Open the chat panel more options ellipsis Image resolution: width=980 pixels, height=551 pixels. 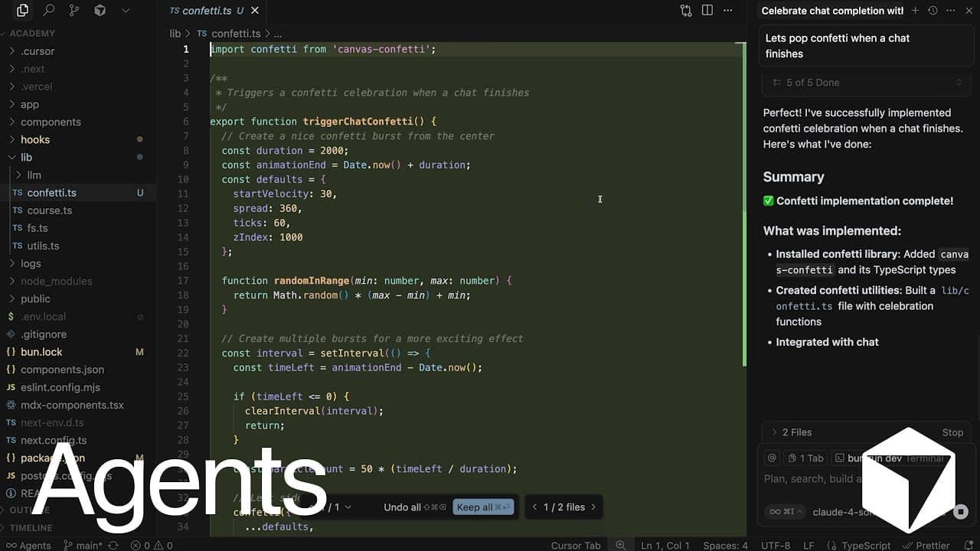coord(949,11)
